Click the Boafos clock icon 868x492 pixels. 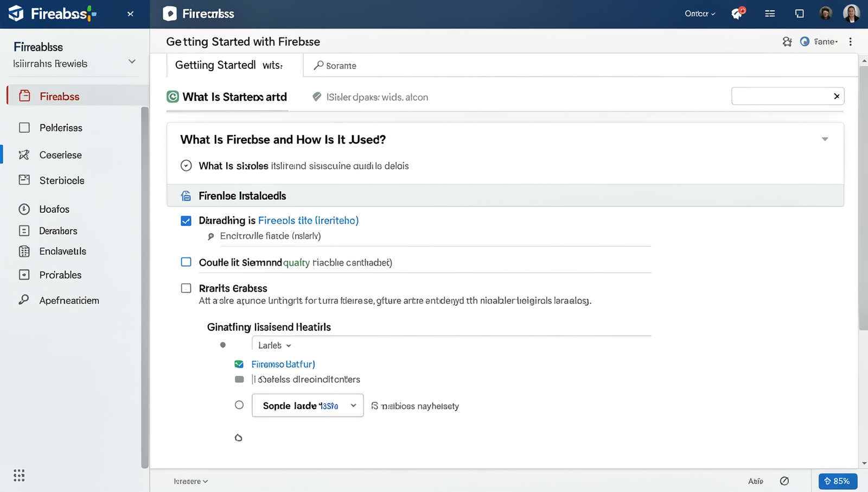[x=24, y=209]
